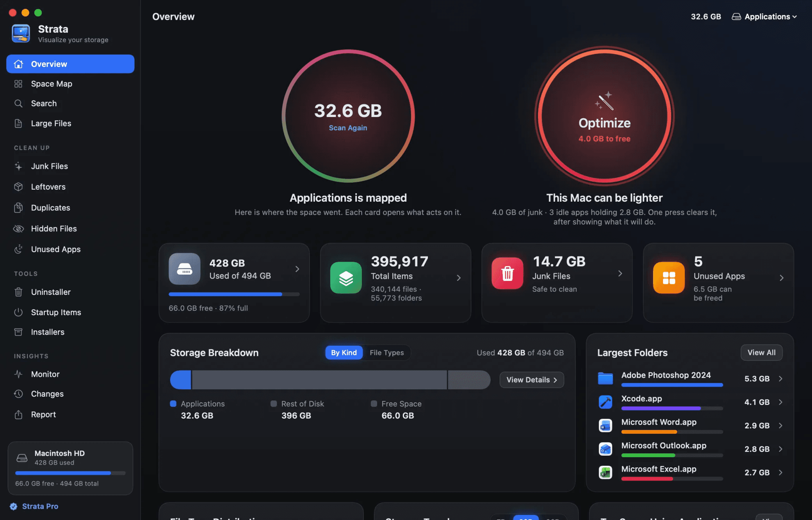Click View All in Largest Folders
The height and width of the screenshot is (520, 812).
tap(761, 353)
